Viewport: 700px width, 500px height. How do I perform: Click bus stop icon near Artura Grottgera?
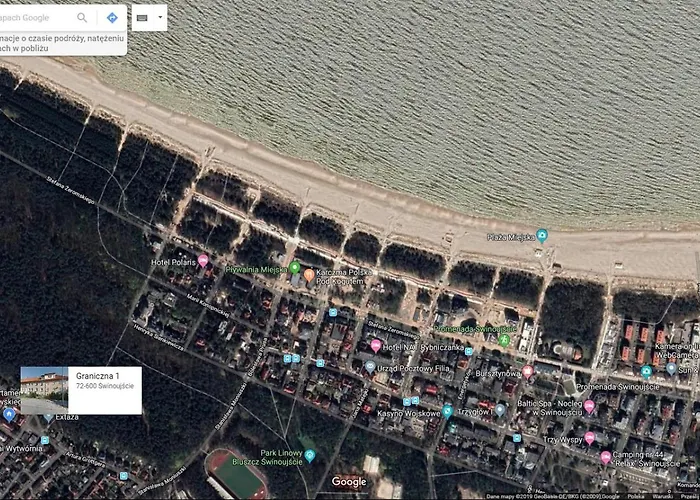pyautogui.click(x=124, y=476)
